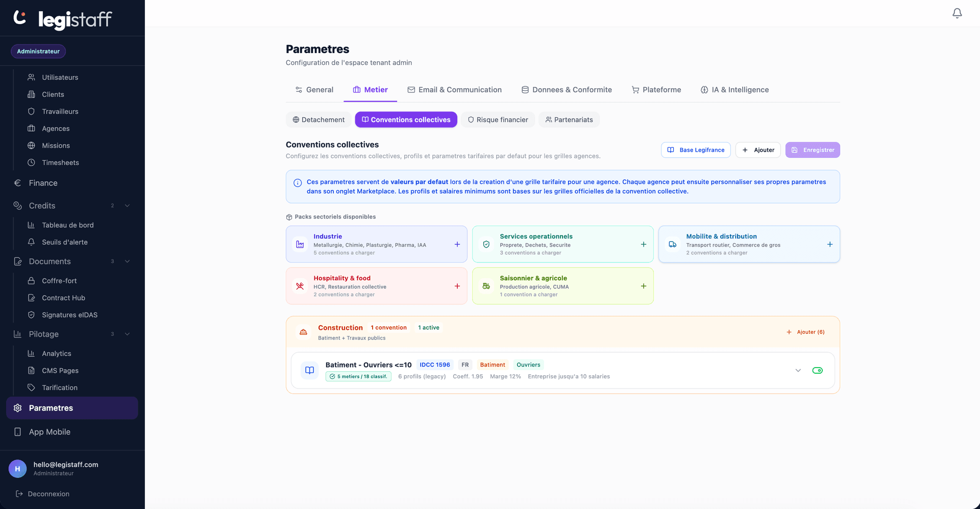Add the Saisonnier & agricole pack
The image size is (980, 509).
click(644, 286)
